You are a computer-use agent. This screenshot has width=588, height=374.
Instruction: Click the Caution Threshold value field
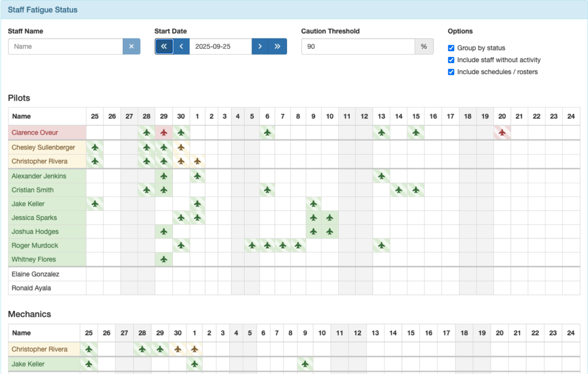point(358,47)
